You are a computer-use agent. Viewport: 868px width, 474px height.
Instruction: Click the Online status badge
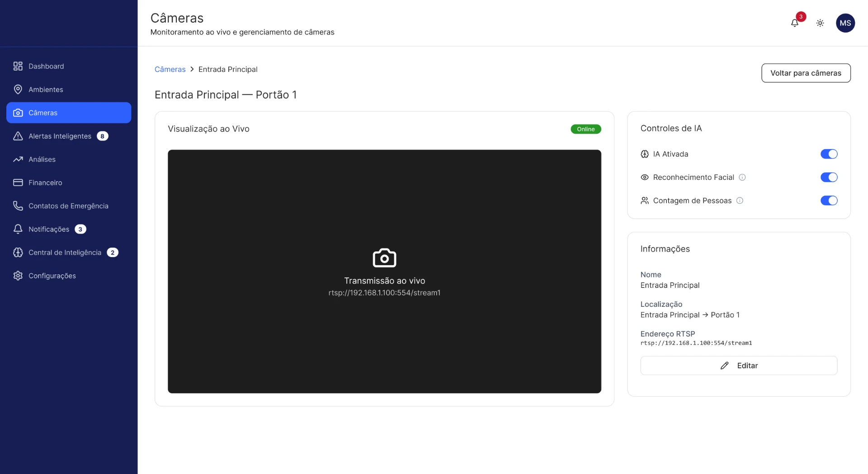(x=585, y=129)
